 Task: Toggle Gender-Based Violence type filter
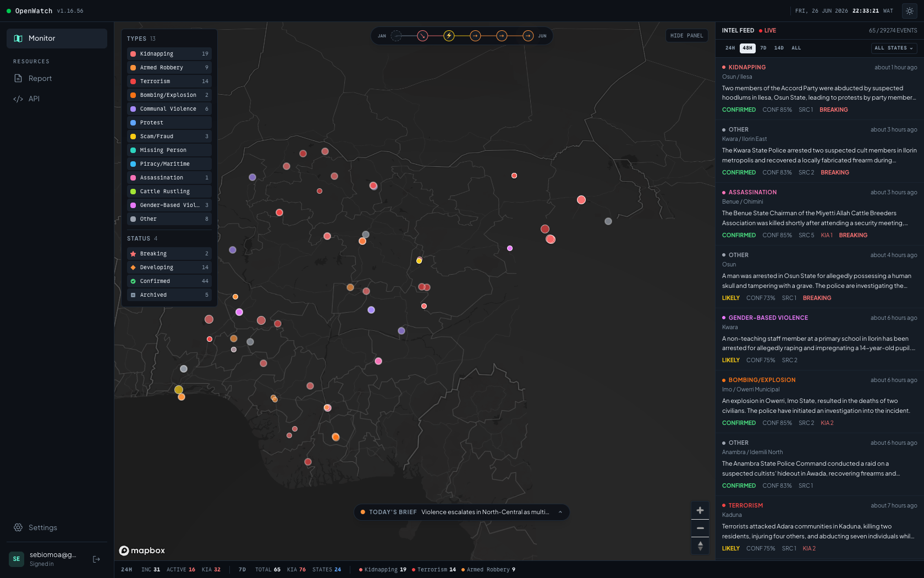tap(169, 205)
